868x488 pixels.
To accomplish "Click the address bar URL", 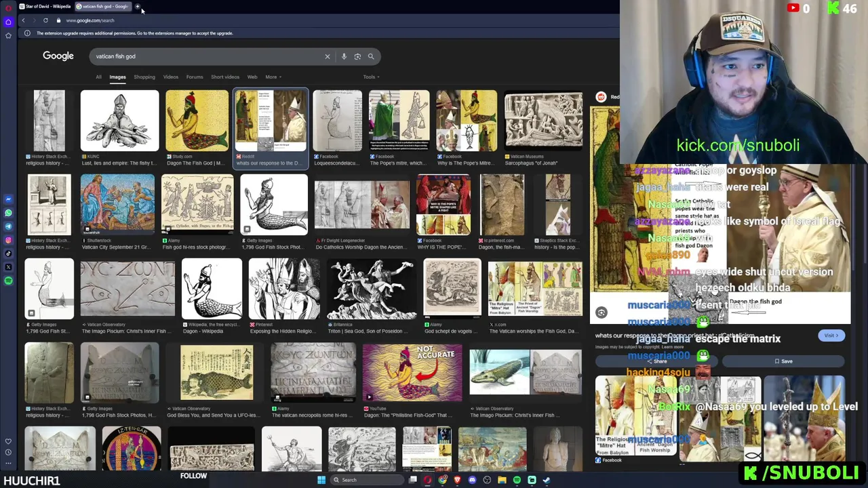I will [x=90, y=20].
